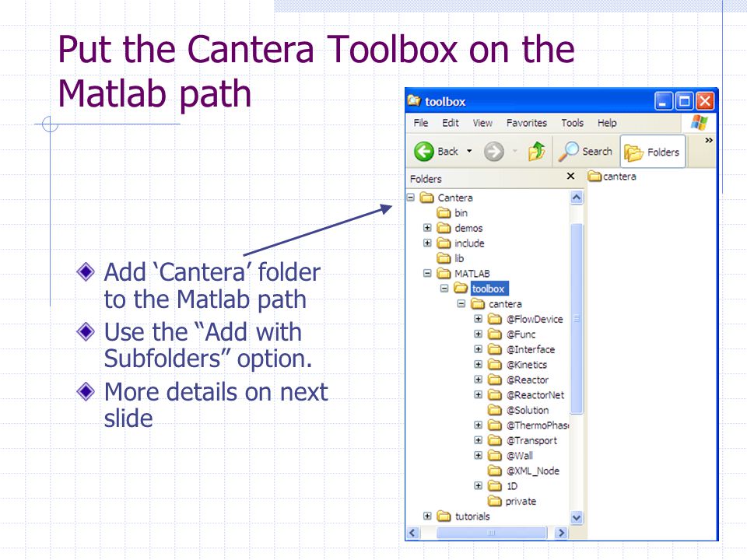Select the @FlowDevice folder icon

[x=495, y=319]
